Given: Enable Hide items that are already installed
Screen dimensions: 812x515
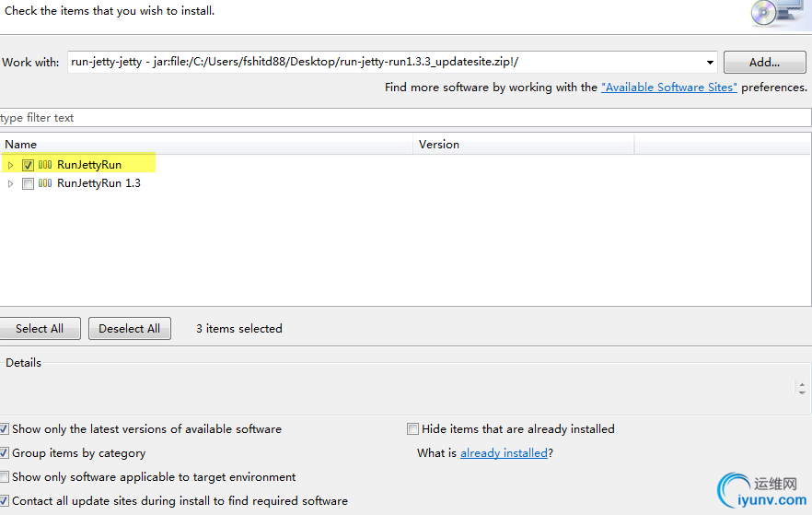Looking at the screenshot, I should coord(412,429).
